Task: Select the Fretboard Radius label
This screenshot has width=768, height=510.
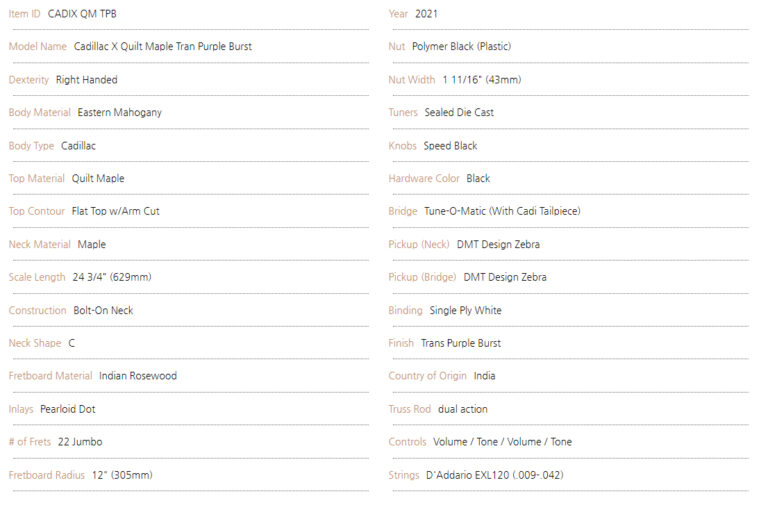Action: click(47, 475)
